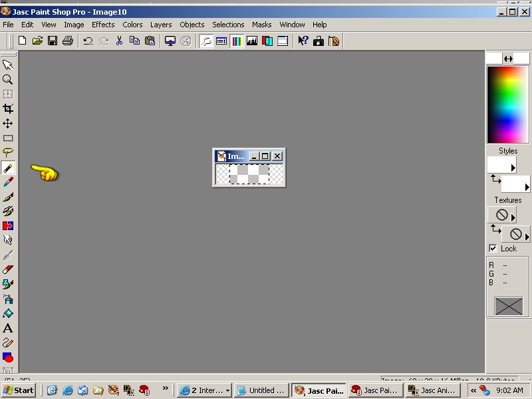532x399 pixels.
Task: Select the Crop tool
Action: click(x=8, y=108)
